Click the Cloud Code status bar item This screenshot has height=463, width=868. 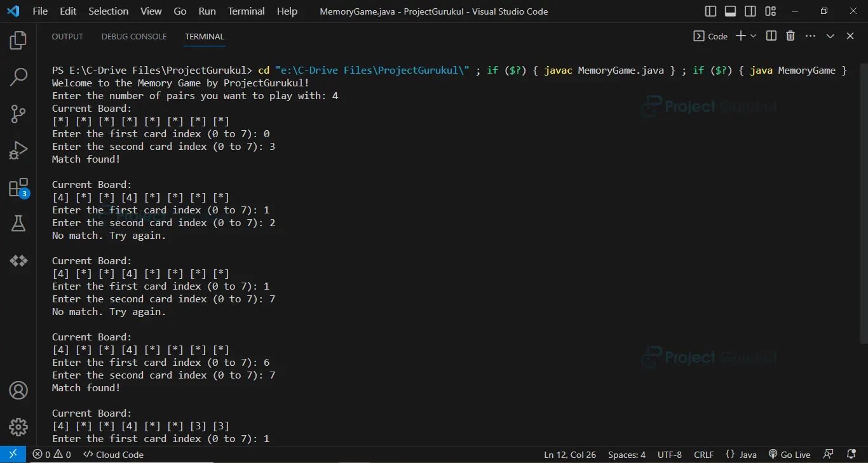tap(114, 455)
